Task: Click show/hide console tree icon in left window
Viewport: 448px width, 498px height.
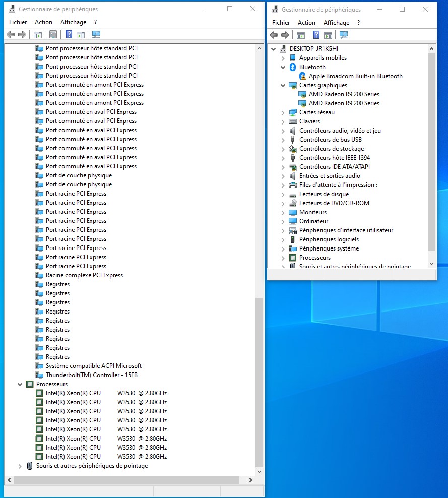Action: (x=37, y=35)
